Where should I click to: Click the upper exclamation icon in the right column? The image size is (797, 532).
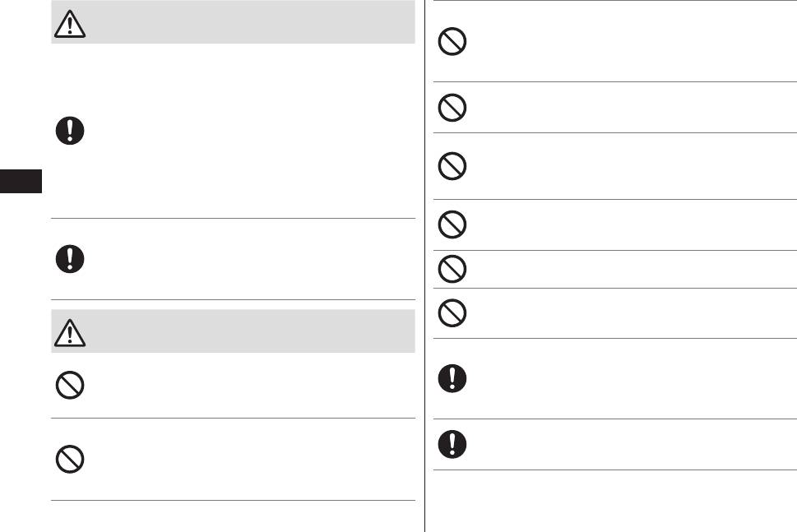453,378
